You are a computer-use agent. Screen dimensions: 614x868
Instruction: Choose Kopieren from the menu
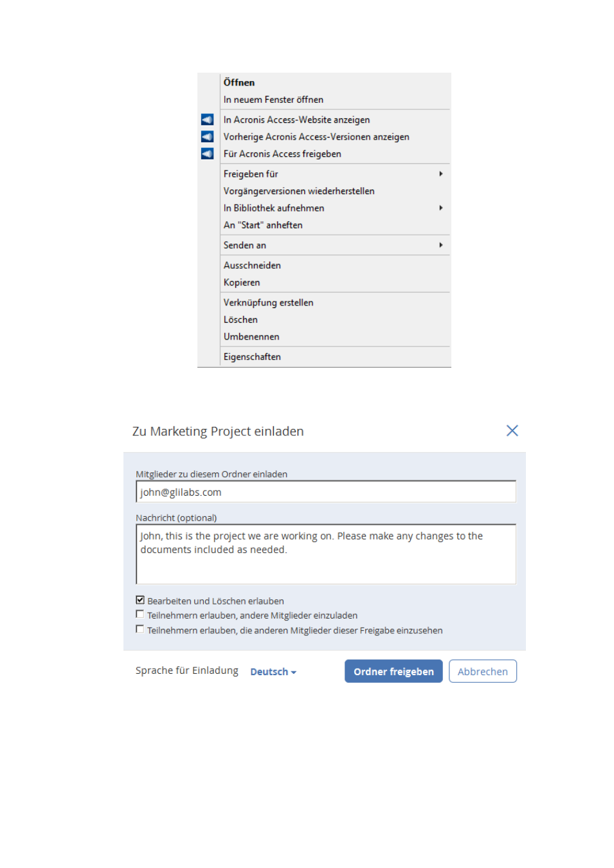tap(335, 282)
